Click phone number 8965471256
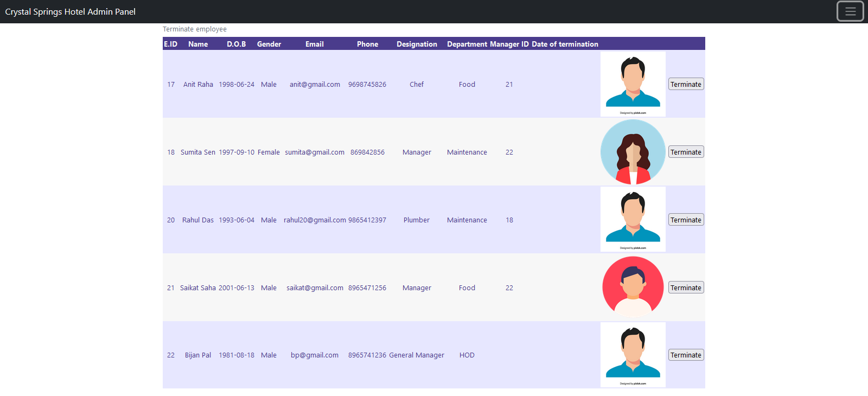The image size is (868, 396). (367, 288)
